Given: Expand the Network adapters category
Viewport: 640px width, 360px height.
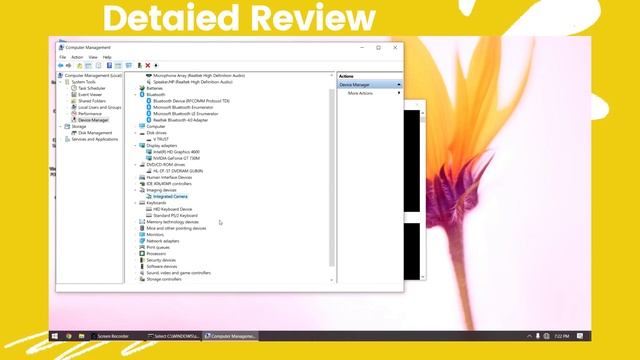Looking at the screenshot, I should [136, 241].
